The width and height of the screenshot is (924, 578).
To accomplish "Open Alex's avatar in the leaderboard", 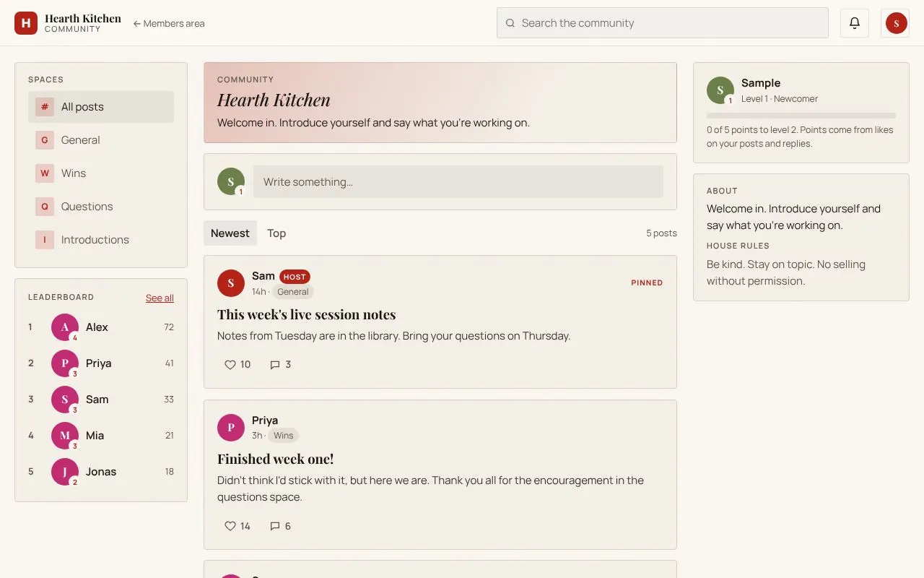I will 65,327.
